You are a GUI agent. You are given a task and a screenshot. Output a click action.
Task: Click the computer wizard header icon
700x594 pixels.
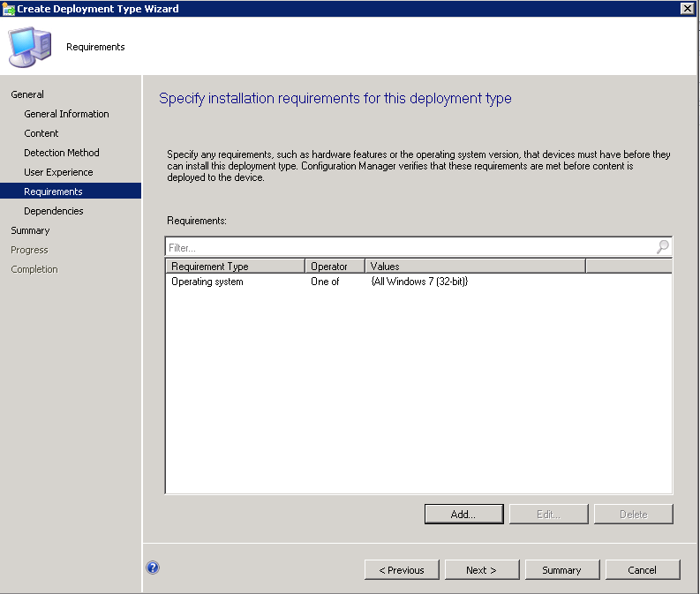(31, 47)
